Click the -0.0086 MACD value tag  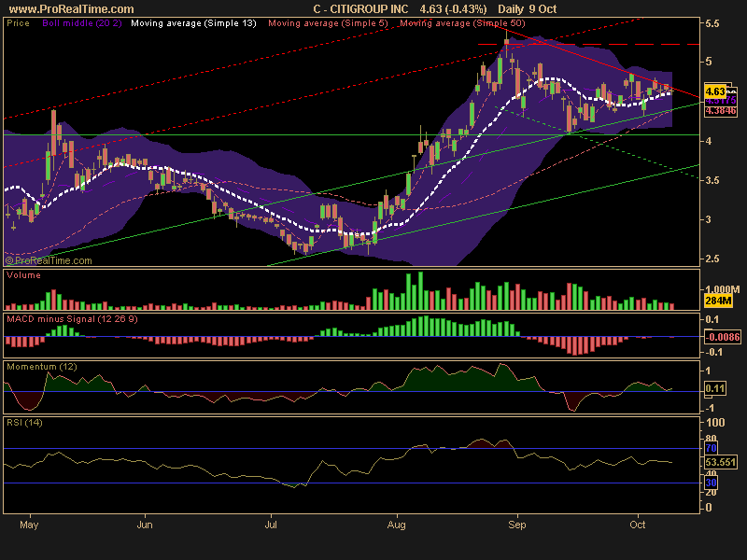point(722,337)
